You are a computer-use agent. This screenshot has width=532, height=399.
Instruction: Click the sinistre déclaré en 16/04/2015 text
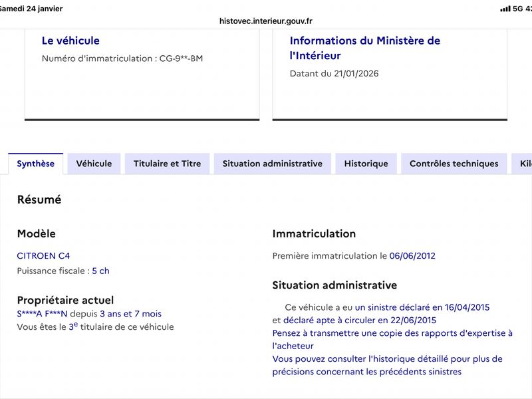click(x=422, y=307)
